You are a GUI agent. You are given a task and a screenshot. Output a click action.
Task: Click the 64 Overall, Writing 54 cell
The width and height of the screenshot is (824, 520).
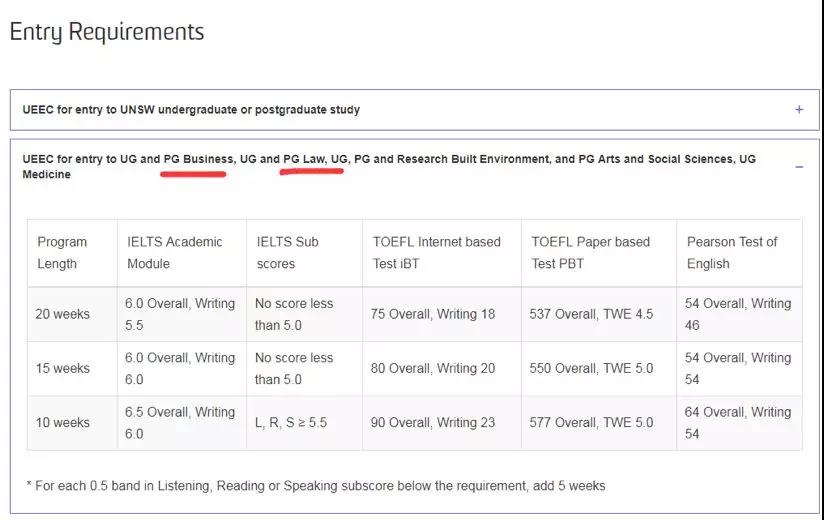[x=739, y=422]
